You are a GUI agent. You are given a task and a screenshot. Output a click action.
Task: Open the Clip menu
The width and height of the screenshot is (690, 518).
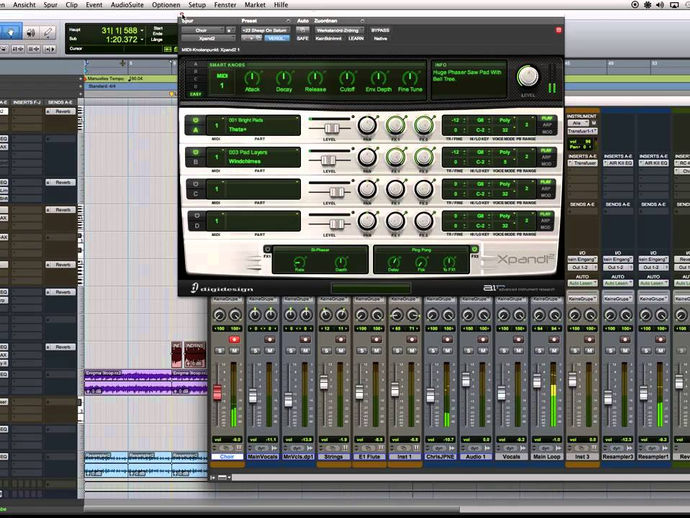[72, 5]
